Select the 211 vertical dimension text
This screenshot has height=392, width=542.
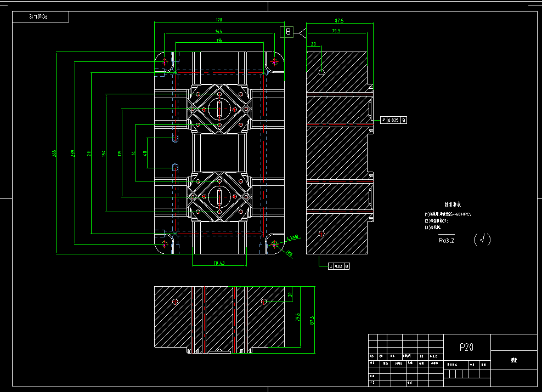coord(89,154)
